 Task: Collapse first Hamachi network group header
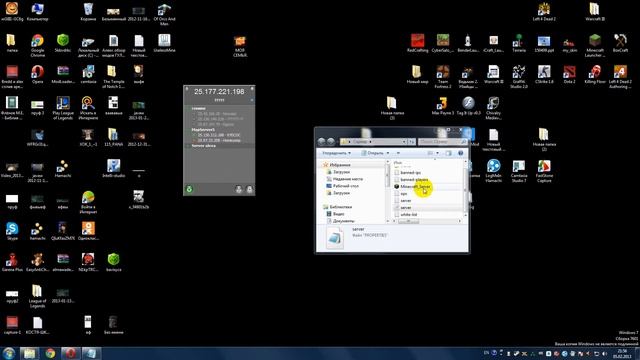pyautogui.click(x=198, y=109)
